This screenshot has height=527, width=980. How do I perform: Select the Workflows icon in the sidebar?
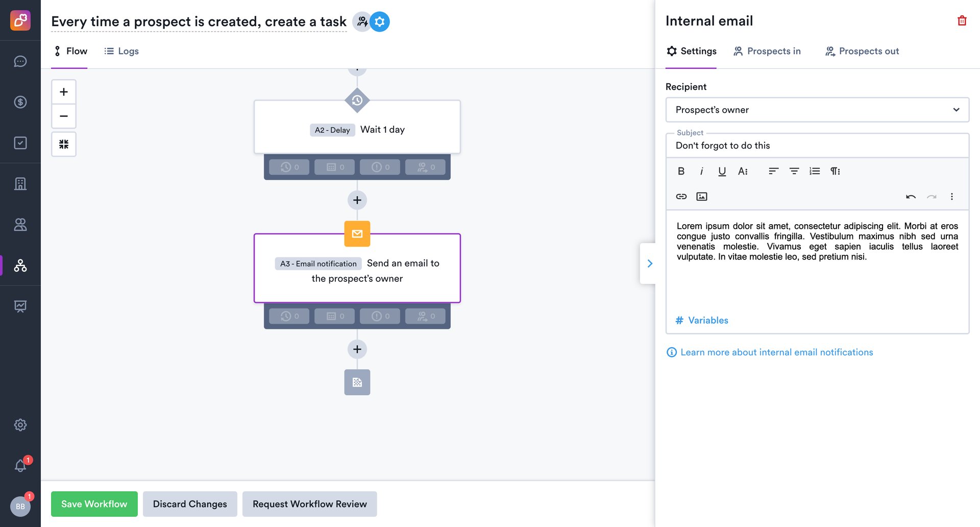(x=20, y=266)
